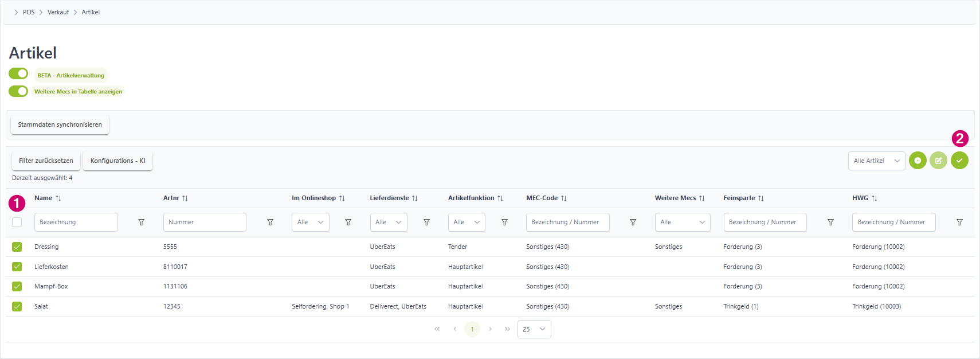Open the Lieferdienste filter icon
The height and width of the screenshot is (359, 980).
click(427, 222)
